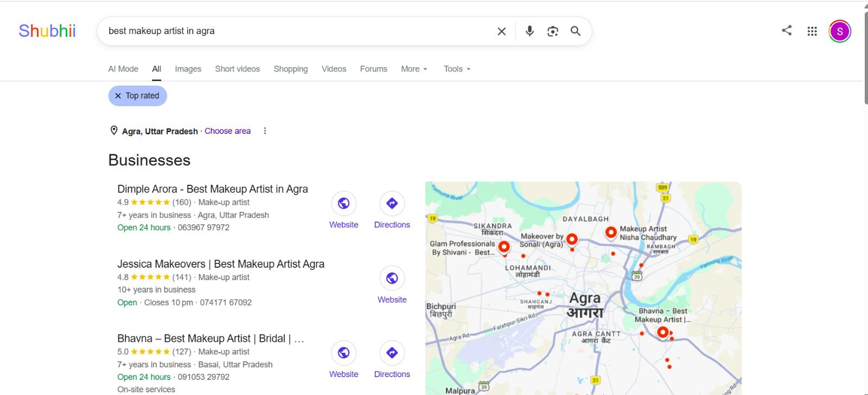Get directions to Dimple Arora via icon
This screenshot has height=395, width=868.
392,203
